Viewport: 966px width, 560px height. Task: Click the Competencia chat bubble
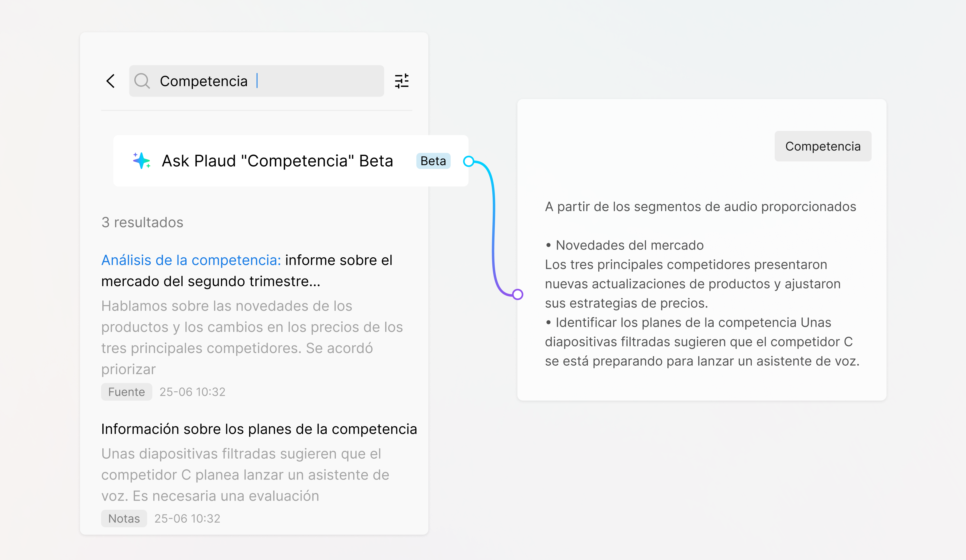(823, 146)
